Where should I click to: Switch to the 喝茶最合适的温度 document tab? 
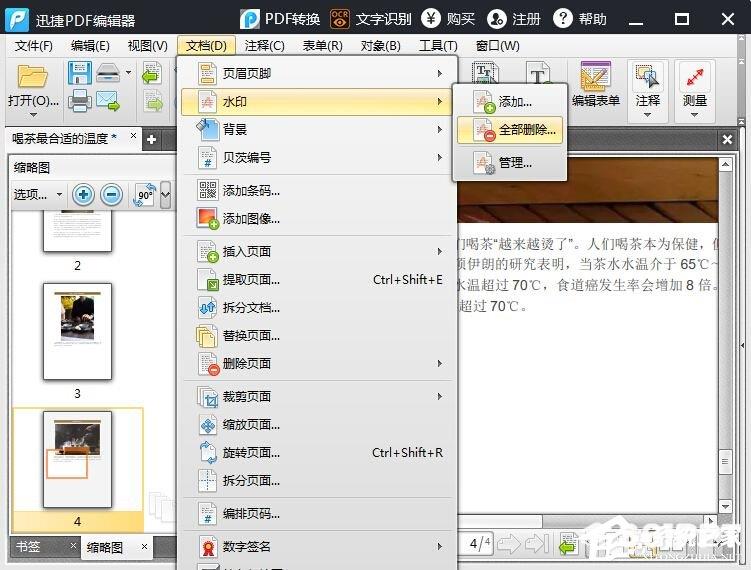point(64,138)
